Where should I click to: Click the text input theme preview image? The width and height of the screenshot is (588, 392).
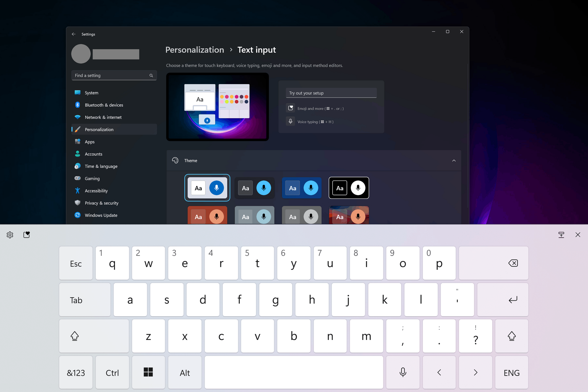pos(218,107)
